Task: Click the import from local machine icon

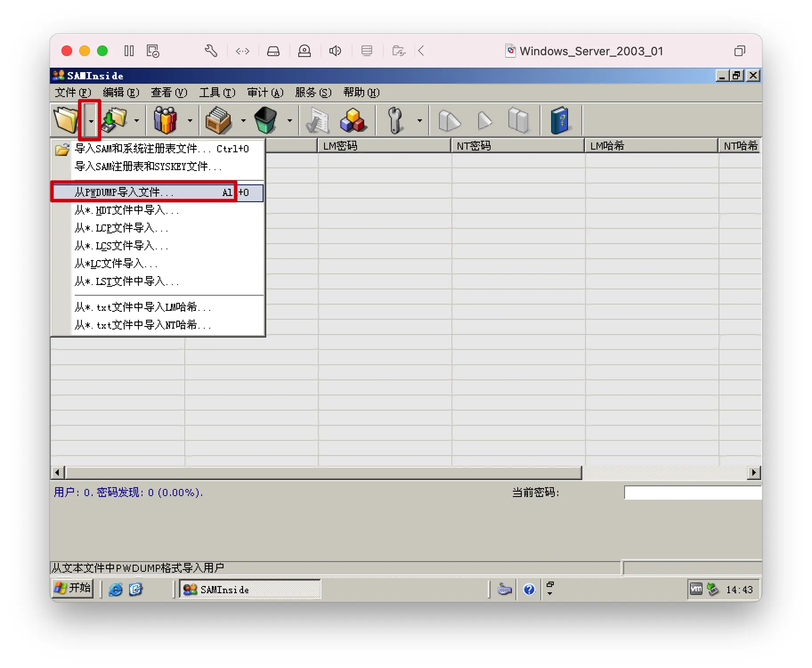Action: [x=114, y=120]
